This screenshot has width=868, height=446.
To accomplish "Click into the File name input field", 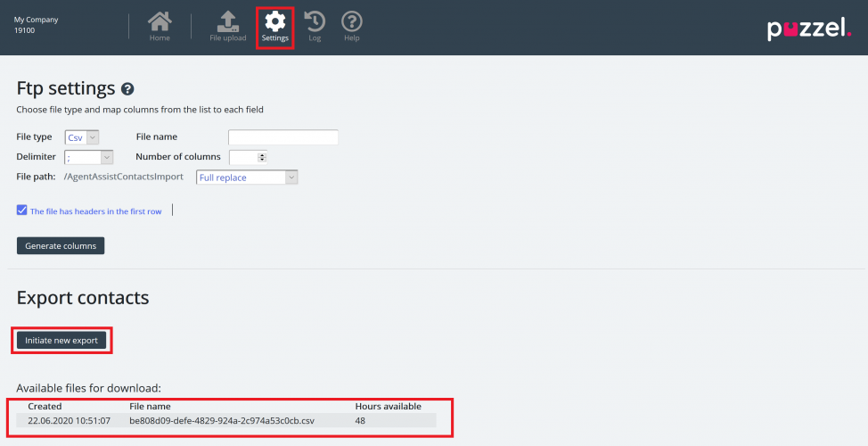I will tap(283, 137).
